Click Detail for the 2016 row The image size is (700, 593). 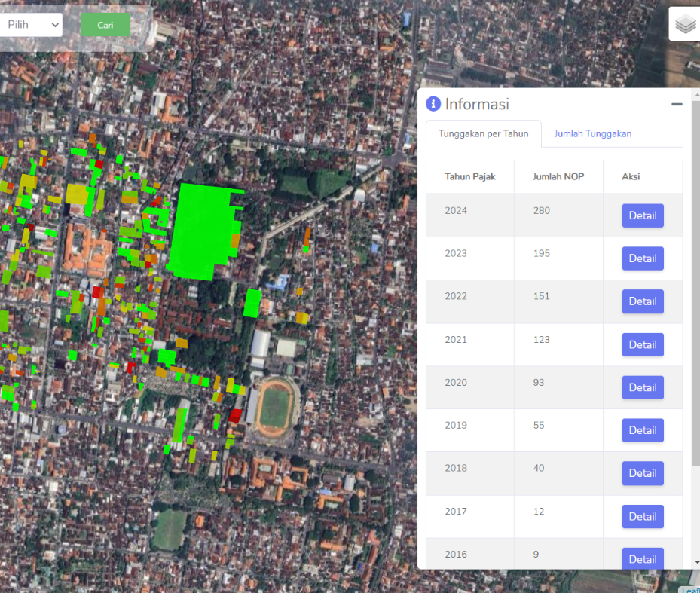[x=642, y=558]
